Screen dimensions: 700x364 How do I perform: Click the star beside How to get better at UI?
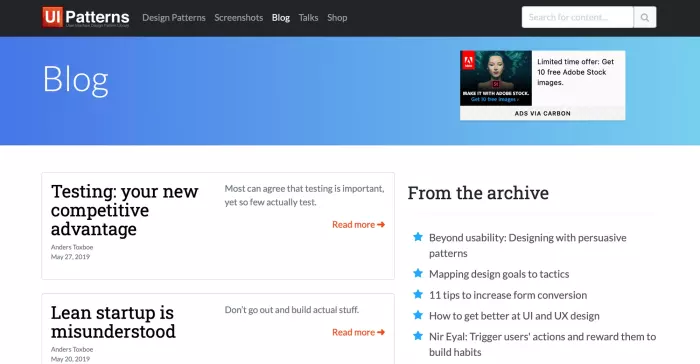[x=418, y=315]
